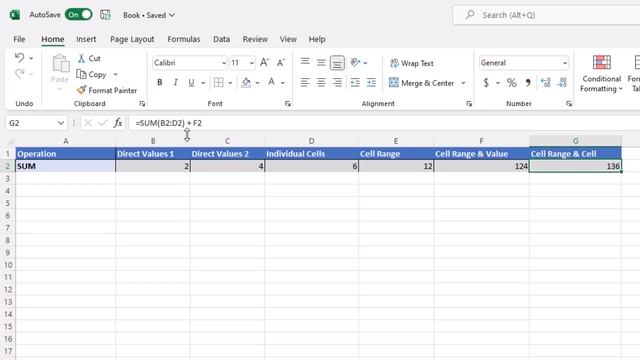Align text right in the cell

[x=337, y=82]
